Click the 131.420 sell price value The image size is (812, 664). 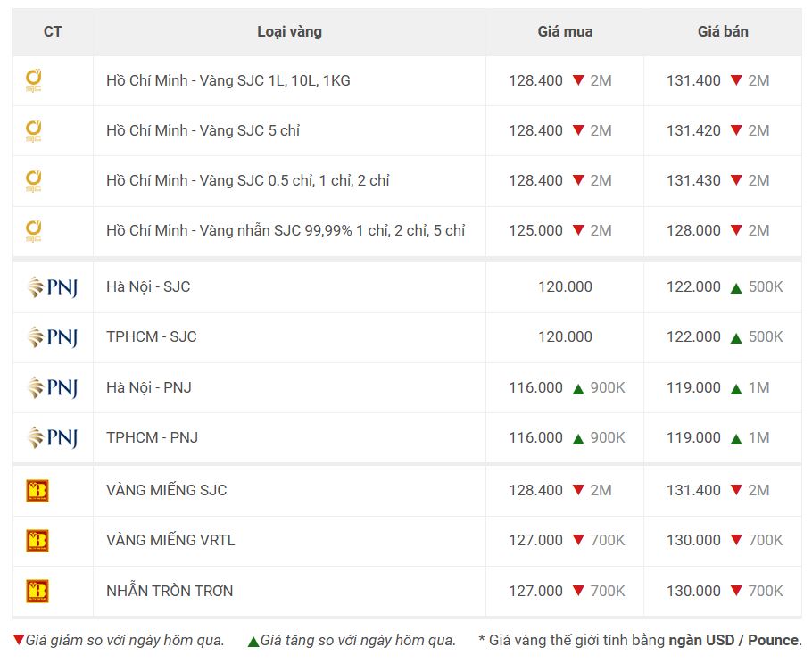(x=693, y=130)
